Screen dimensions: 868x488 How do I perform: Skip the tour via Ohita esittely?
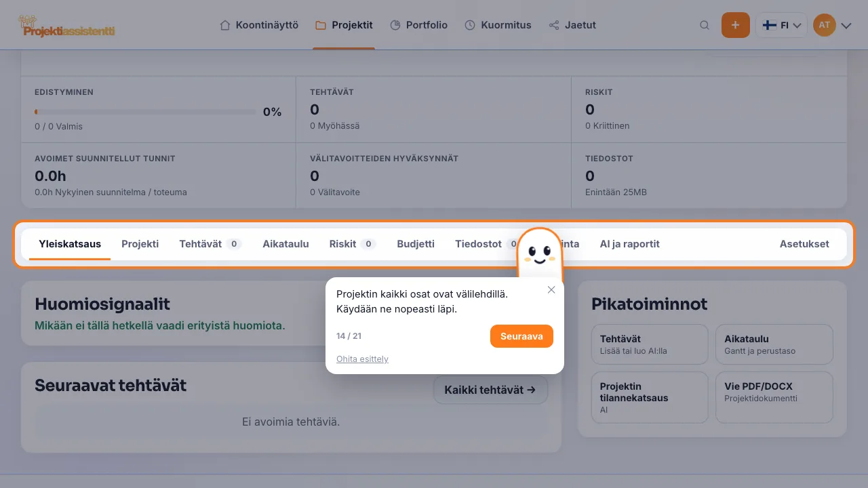(362, 359)
